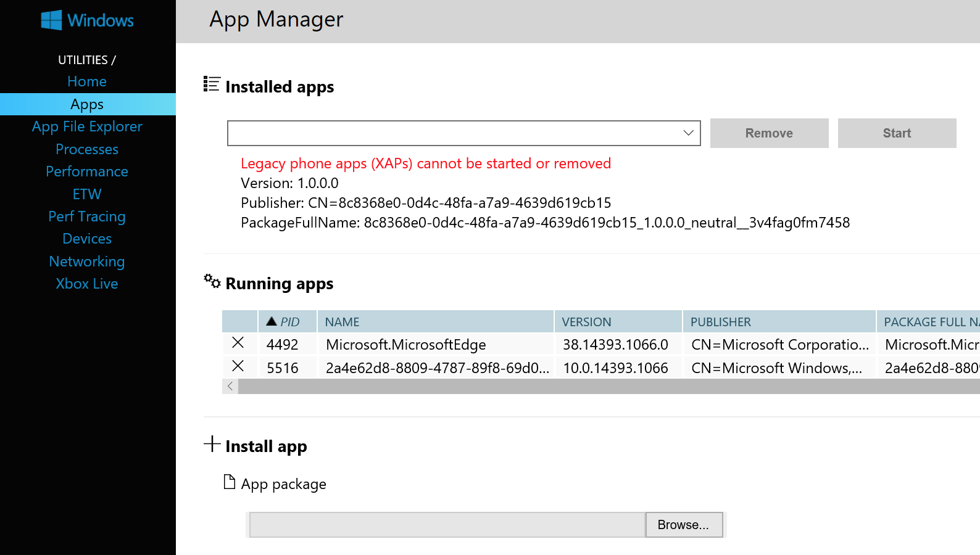
Task: Sort table by NAME column header
Action: [x=343, y=322]
